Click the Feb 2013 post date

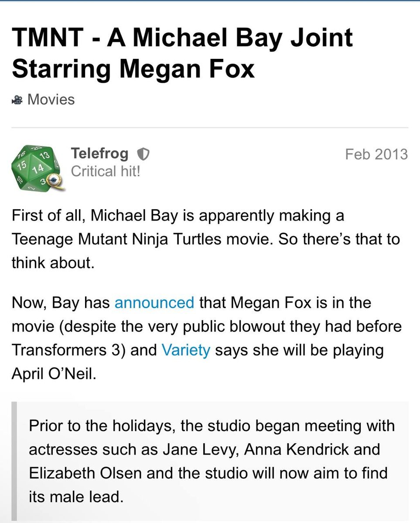coord(376,154)
